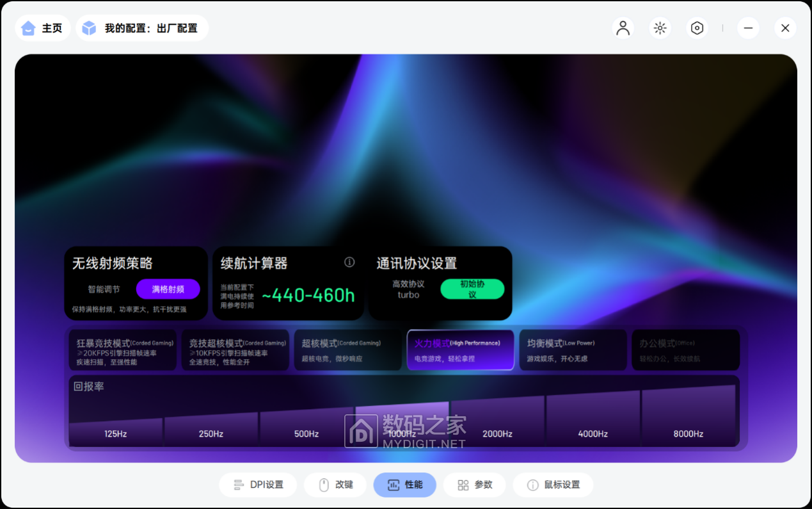Set polling rate to 4000Hz
812x509 pixels.
[593, 419]
